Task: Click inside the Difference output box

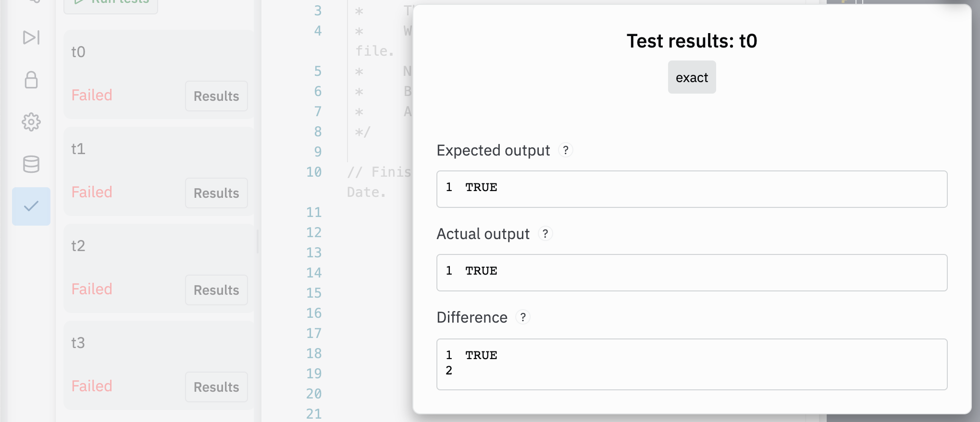Action: point(692,364)
